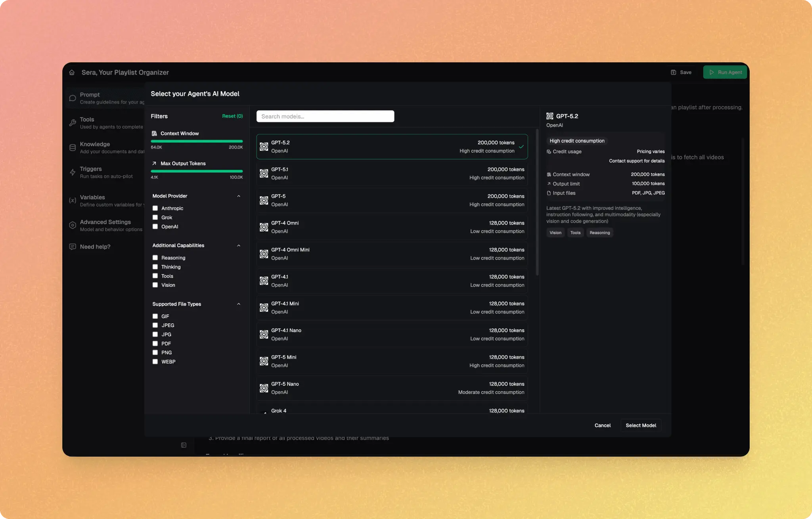812x519 pixels.
Task: Click the OpenAI logo in details panel header
Action: (x=550, y=116)
